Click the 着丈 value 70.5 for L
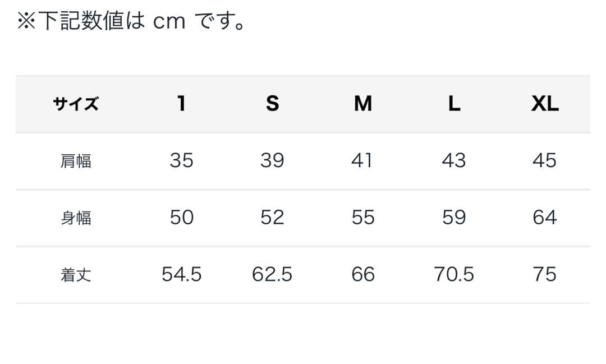Viewport: 606px width, 364px height. pos(454,274)
